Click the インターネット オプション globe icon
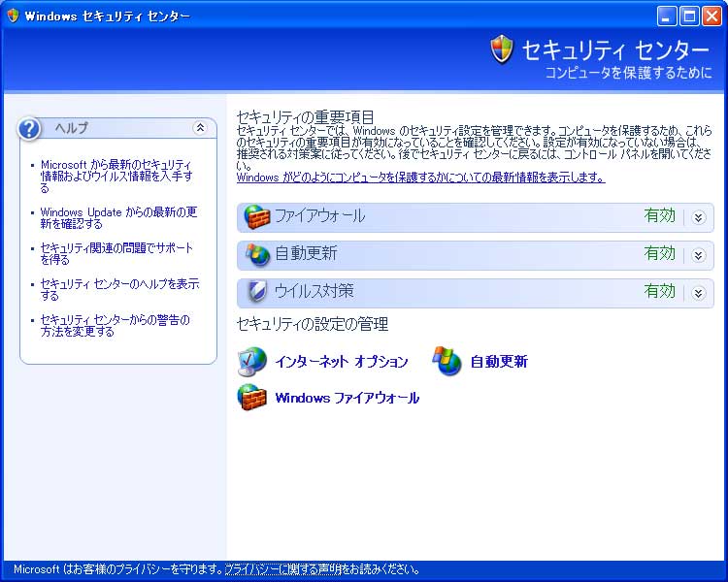This screenshot has width=728, height=582. [252, 361]
